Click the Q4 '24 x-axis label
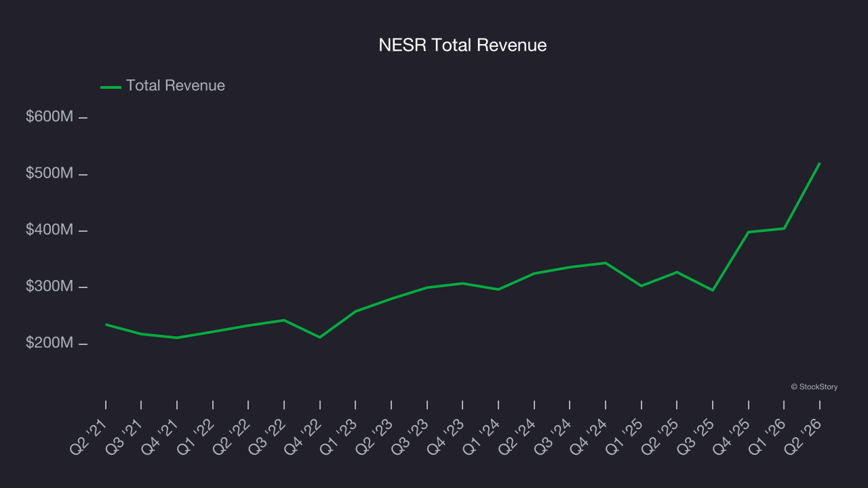The width and height of the screenshot is (868, 488). coord(590,436)
